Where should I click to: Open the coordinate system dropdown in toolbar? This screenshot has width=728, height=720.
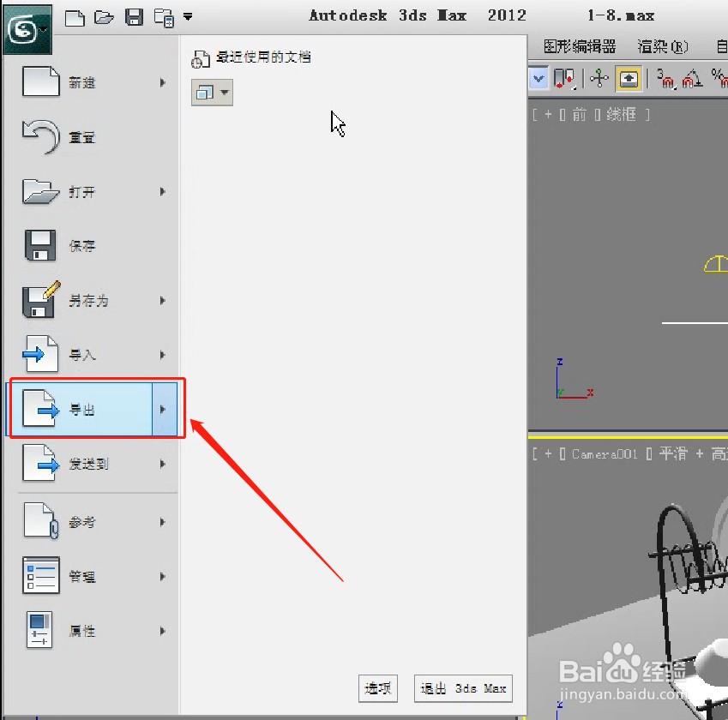coord(538,79)
